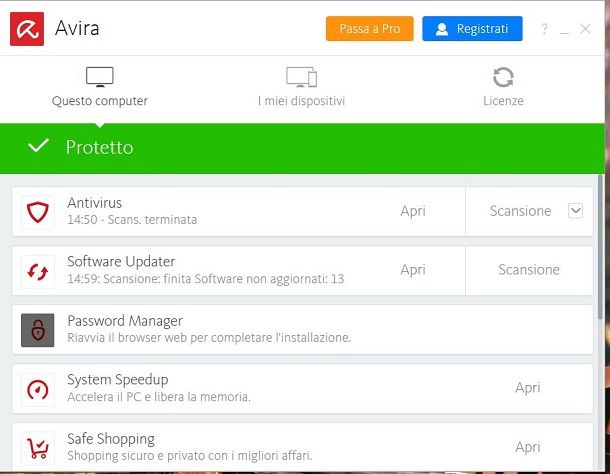Click the red Avira logo icon
The image size is (610, 474).
27,29
